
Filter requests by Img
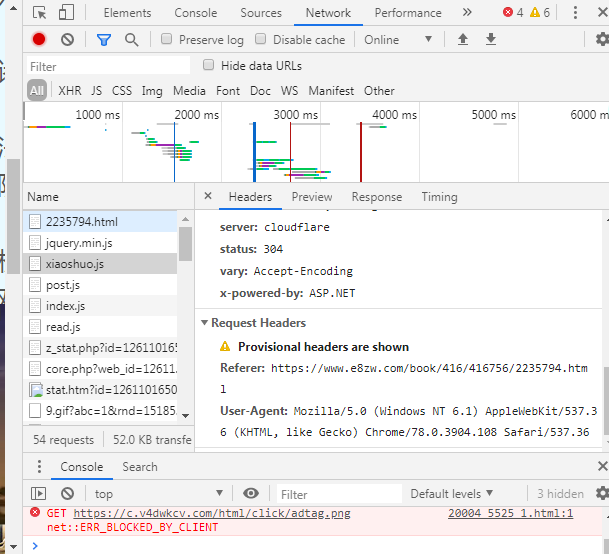click(x=152, y=91)
